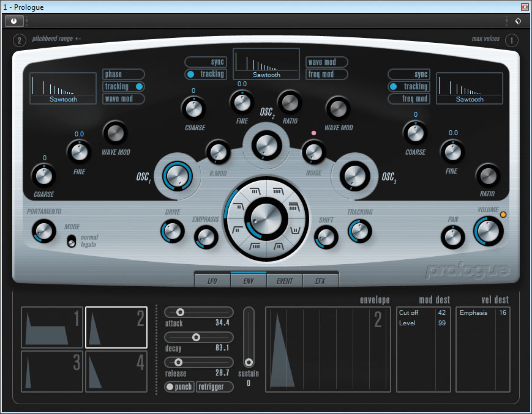The height and width of the screenshot is (414, 532).
Task: Click the portamento knob
Action: (43, 231)
